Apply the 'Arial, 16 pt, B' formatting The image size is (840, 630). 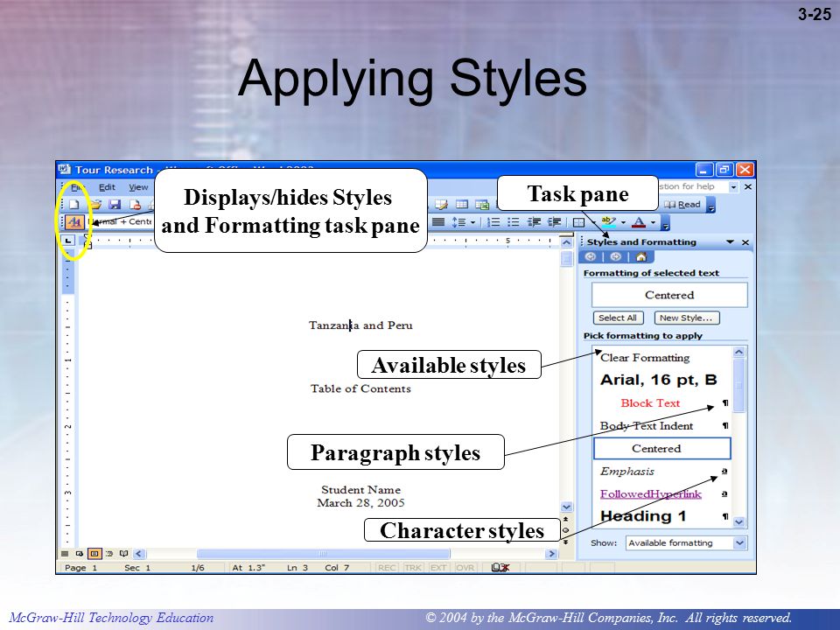pos(662,380)
